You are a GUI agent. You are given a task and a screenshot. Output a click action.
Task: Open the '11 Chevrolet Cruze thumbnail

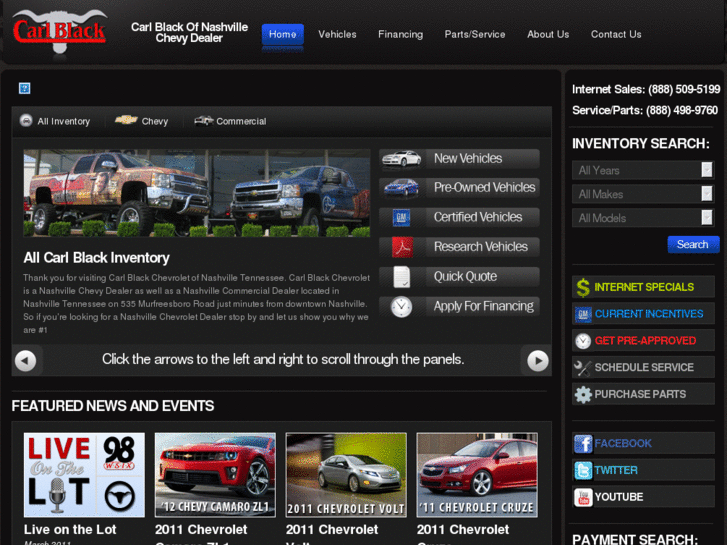coord(477,475)
